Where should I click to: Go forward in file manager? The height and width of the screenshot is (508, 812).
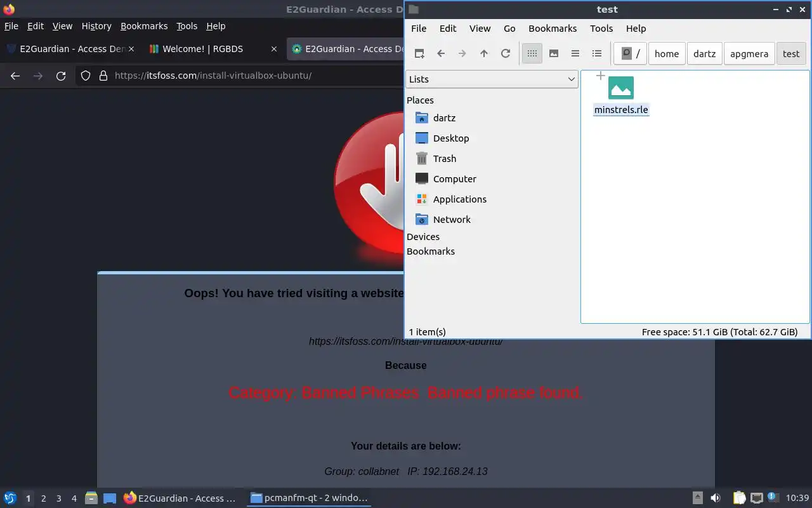coord(462,54)
